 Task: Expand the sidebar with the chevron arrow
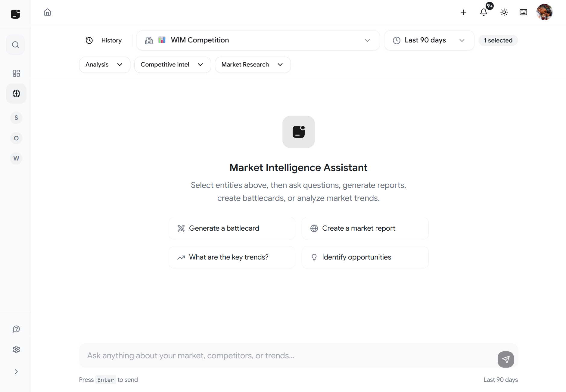[16, 372]
